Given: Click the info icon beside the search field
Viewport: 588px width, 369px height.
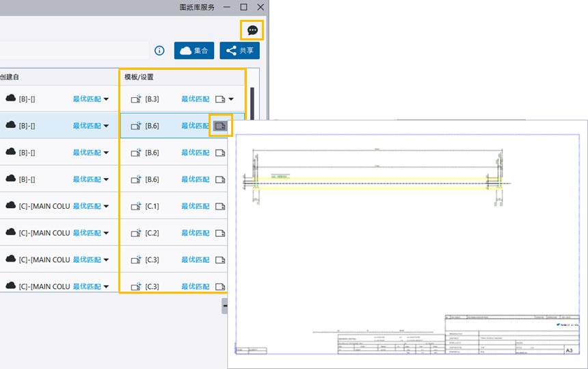Looking at the screenshot, I should coord(159,51).
